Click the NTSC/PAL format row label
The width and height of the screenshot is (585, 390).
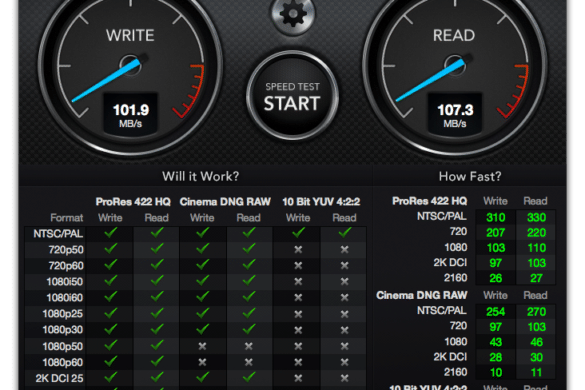[x=58, y=234]
